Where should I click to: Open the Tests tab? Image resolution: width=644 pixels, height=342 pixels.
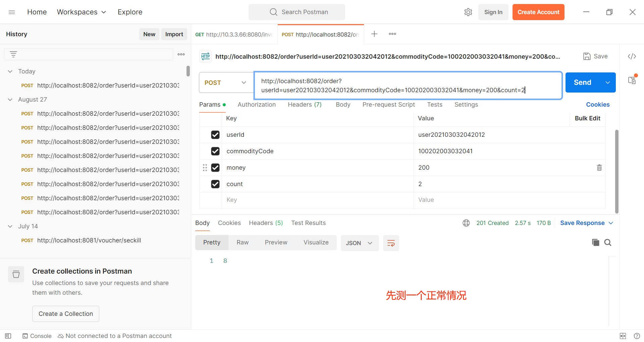pos(435,105)
